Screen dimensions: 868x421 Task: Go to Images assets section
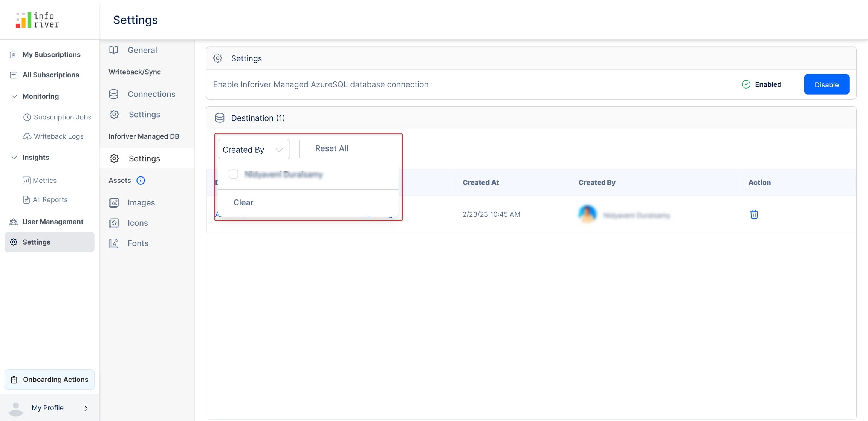(141, 203)
